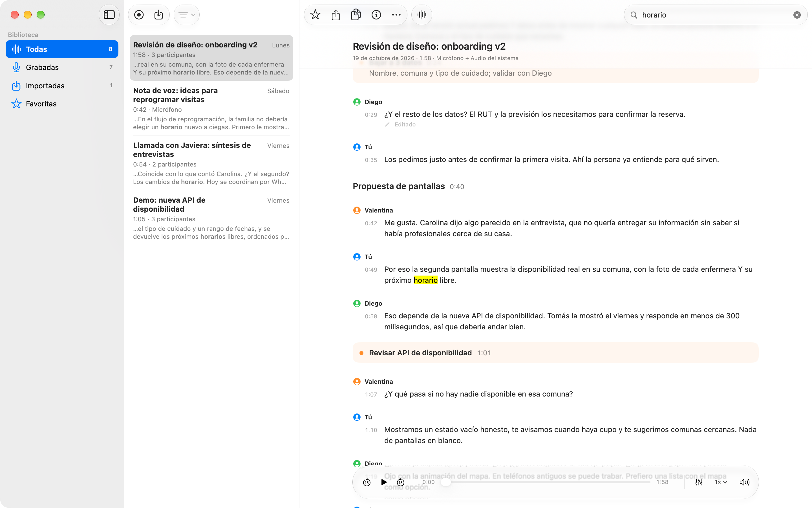
Task: Click the Tú blue avatar at 0:35
Action: point(357,147)
